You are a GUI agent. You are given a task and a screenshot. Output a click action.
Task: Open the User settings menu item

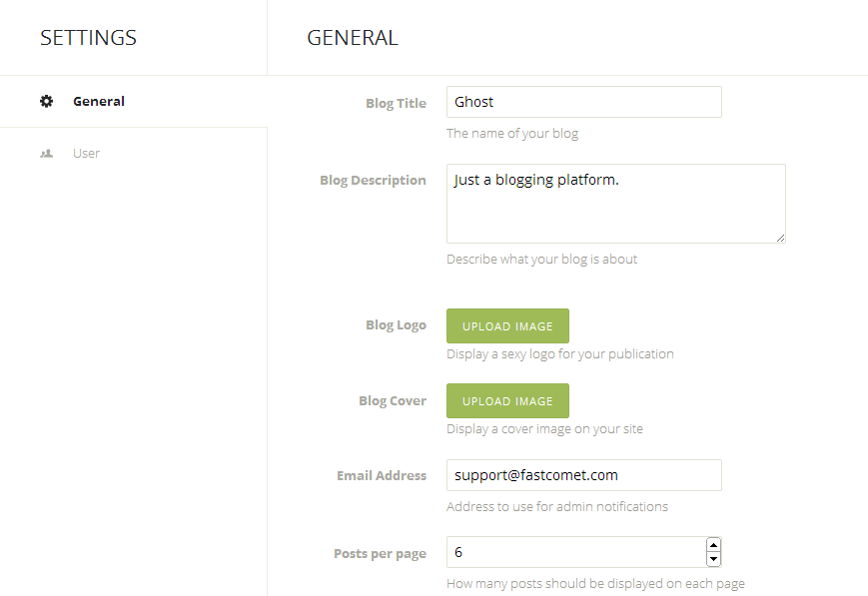pyautogui.click(x=86, y=154)
